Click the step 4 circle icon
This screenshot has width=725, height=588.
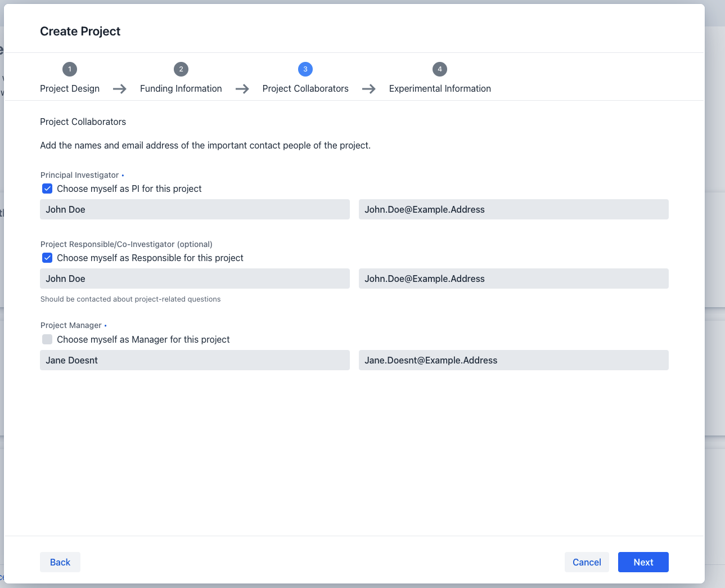click(x=440, y=69)
